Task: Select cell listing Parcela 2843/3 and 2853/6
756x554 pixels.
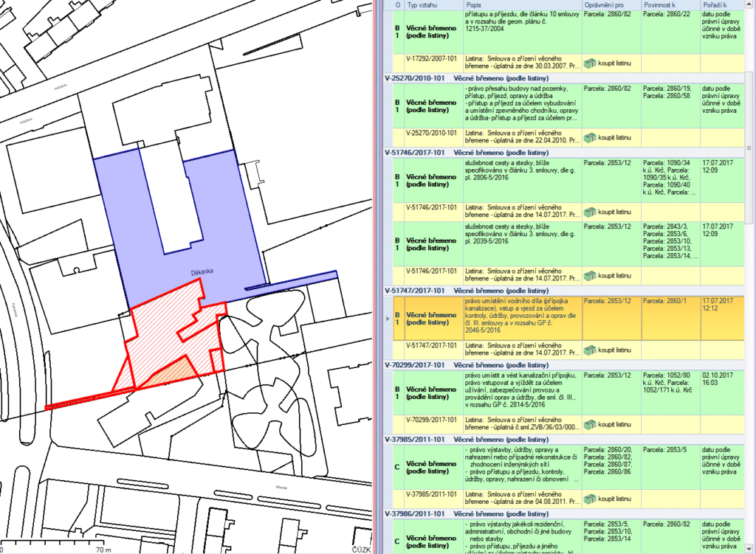Action: pyautogui.click(x=670, y=243)
